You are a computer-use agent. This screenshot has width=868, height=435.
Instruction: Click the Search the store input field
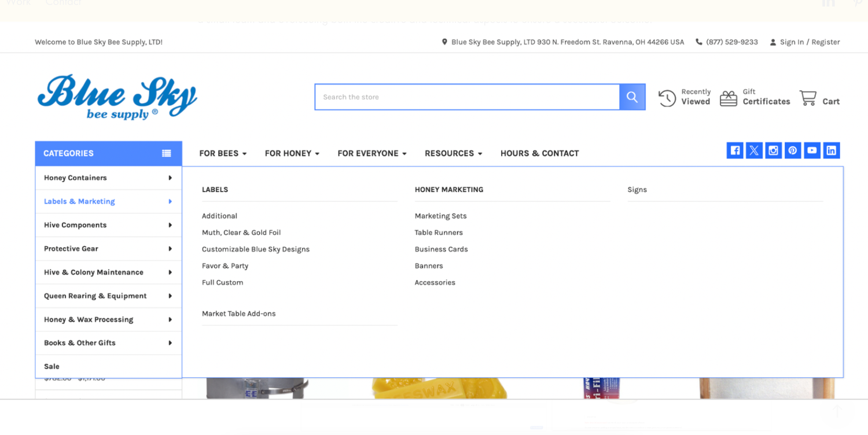tap(468, 97)
